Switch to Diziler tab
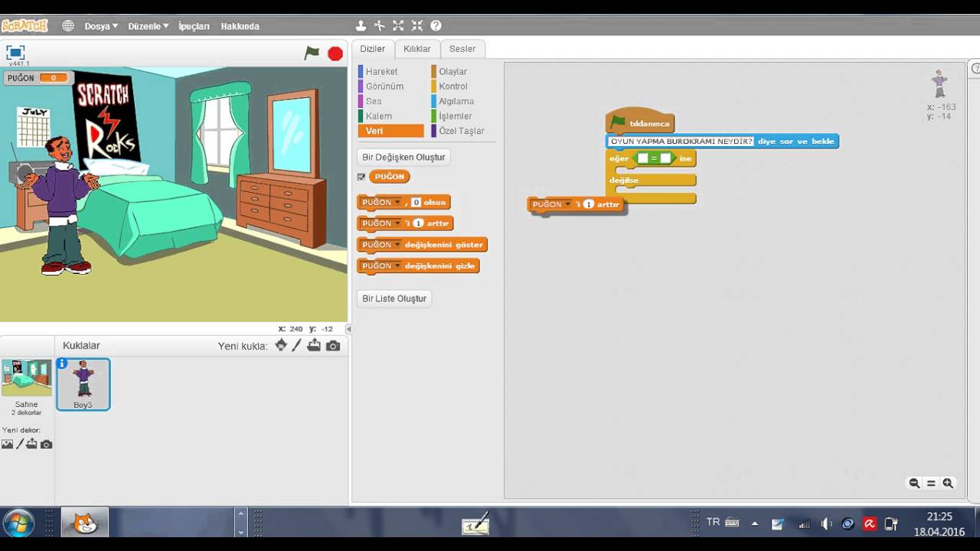 tap(373, 49)
